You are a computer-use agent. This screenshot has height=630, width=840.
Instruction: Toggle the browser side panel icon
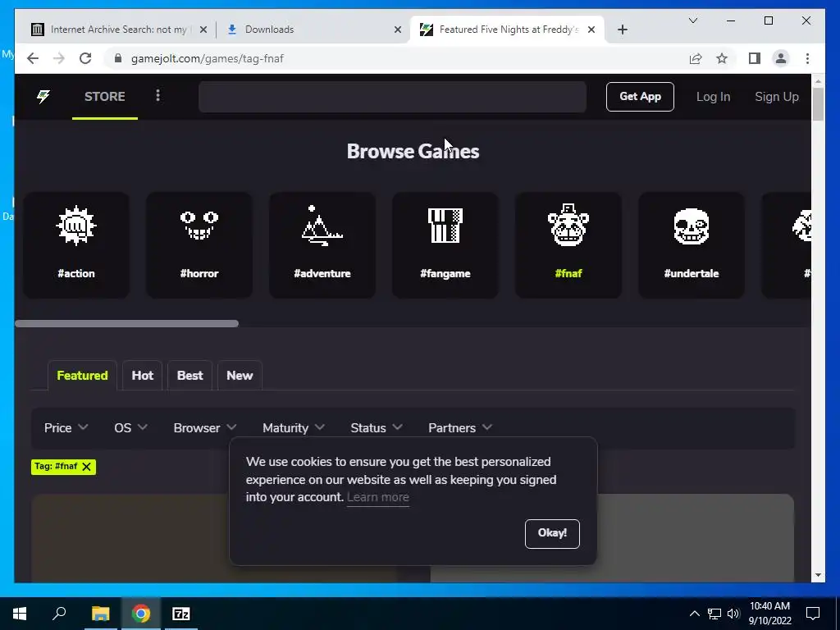pyautogui.click(x=755, y=58)
